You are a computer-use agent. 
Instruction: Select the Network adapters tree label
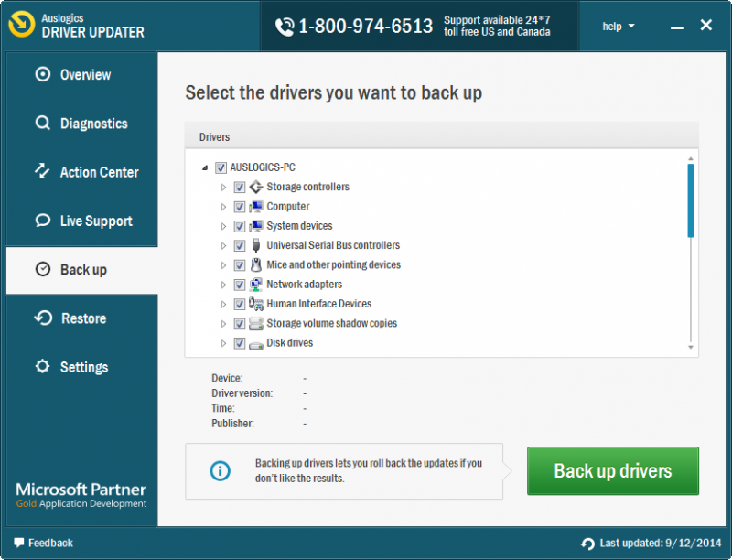[x=304, y=285]
